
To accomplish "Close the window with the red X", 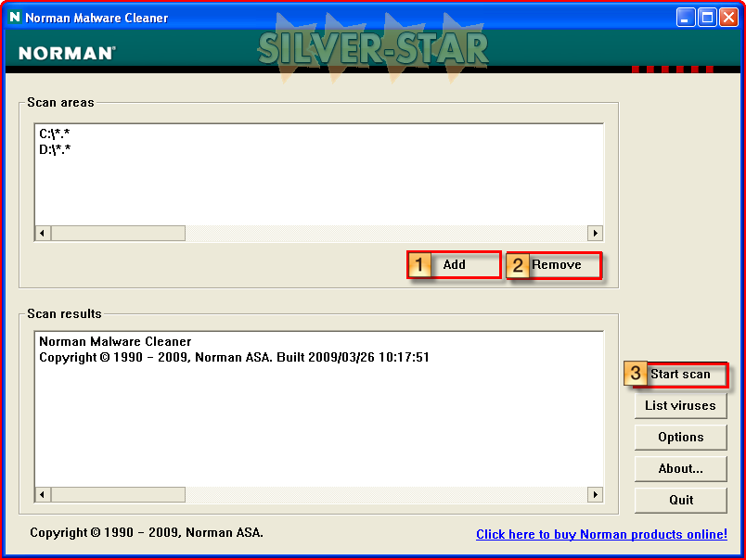I will (x=728, y=17).
